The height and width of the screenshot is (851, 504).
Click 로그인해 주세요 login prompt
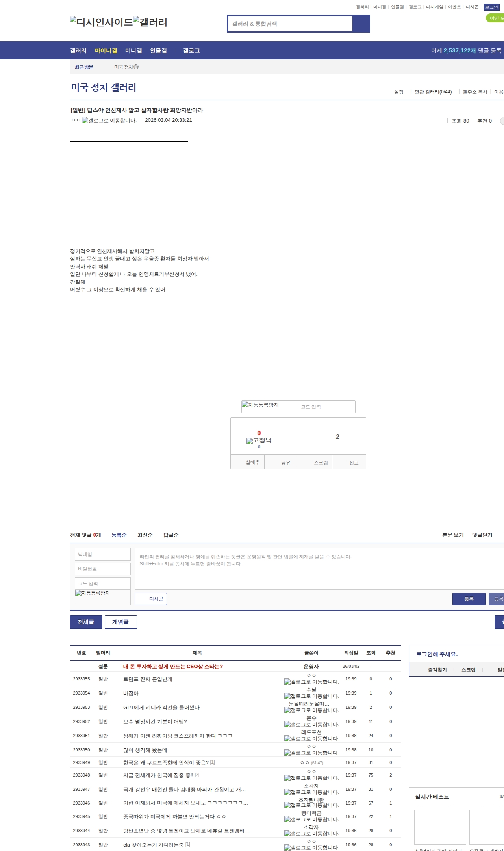tap(437, 654)
